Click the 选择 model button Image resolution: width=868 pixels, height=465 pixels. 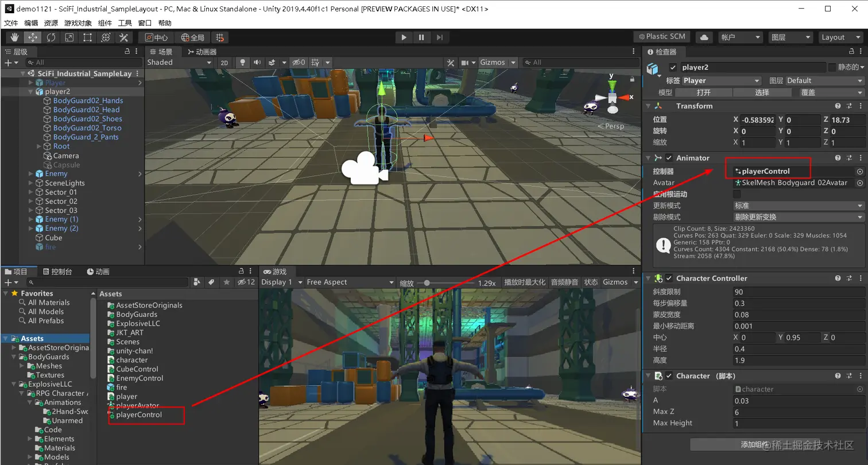point(762,92)
